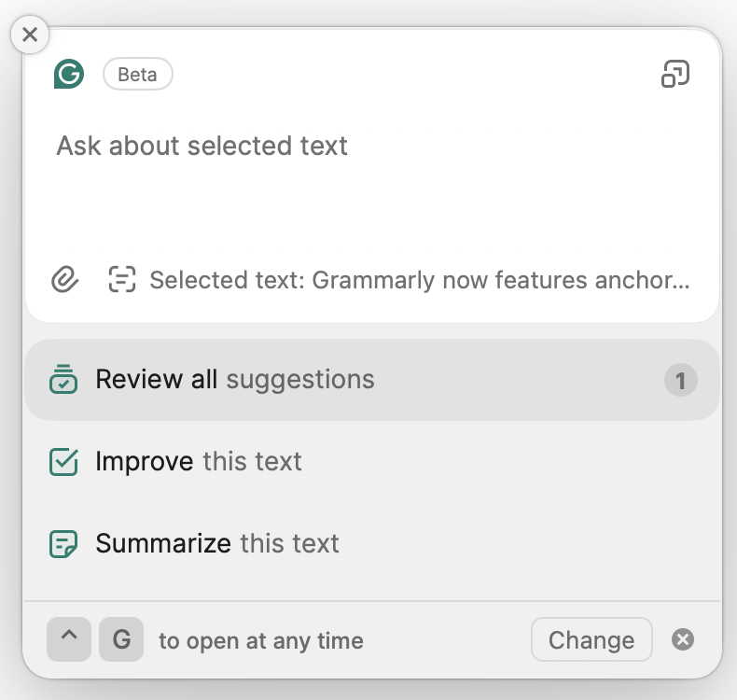Click the selected text snippet icon
This screenshot has height=700, width=737.
pos(122,279)
